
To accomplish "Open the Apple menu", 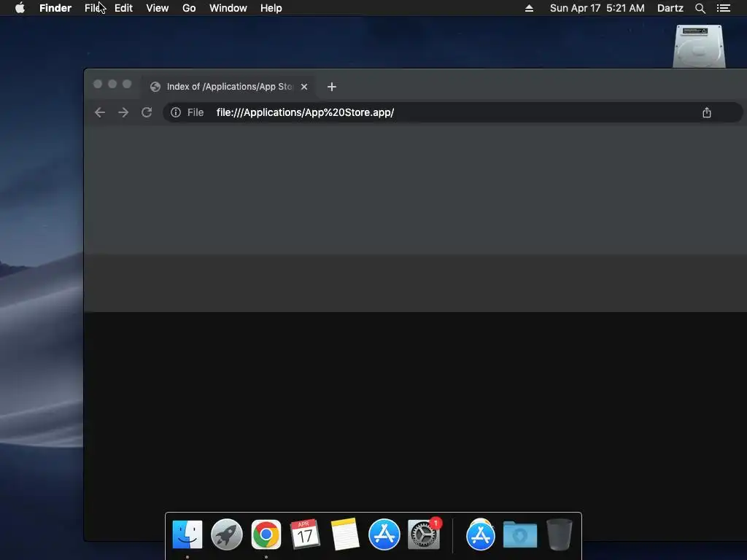I will pos(20,8).
